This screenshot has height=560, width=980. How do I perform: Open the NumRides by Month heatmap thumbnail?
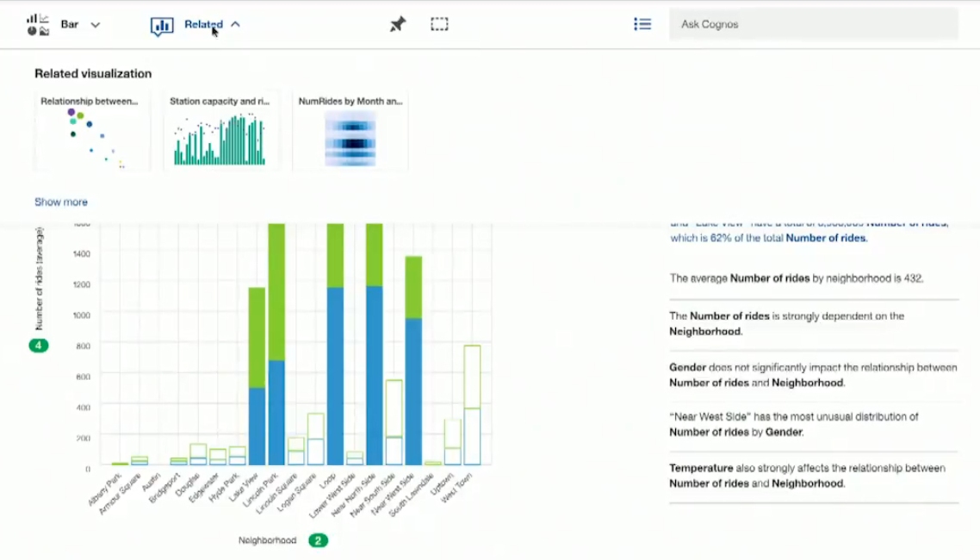[x=350, y=131]
